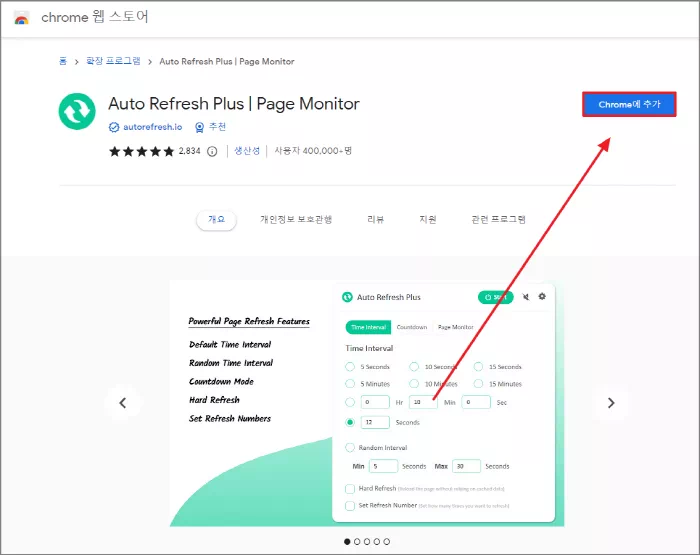This screenshot has width=700, height=555.
Task: Select the 15 Seconds radio button
Action: tap(478, 367)
